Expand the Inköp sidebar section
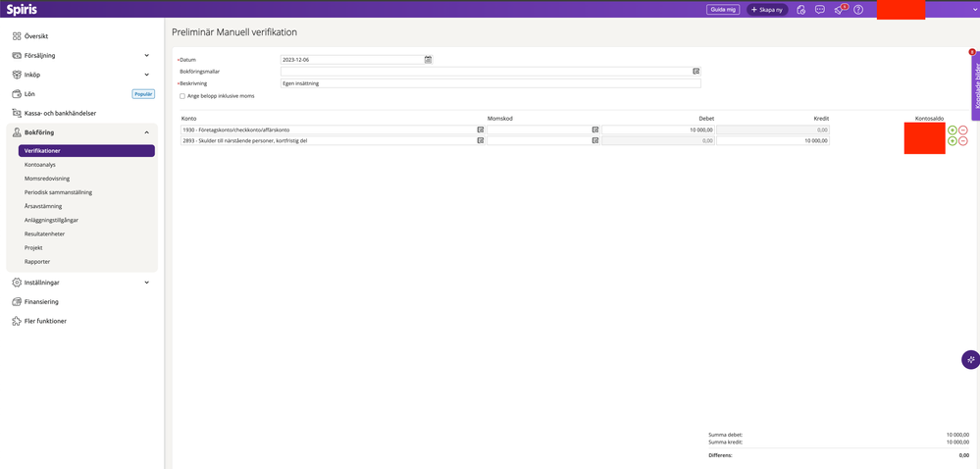Screen dimensions: 980x469 tap(146, 75)
